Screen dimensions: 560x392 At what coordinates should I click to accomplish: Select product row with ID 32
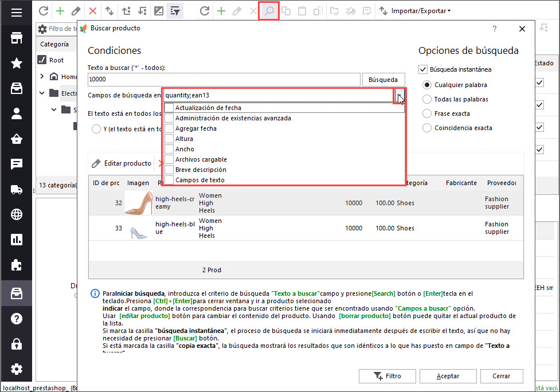tap(306, 203)
